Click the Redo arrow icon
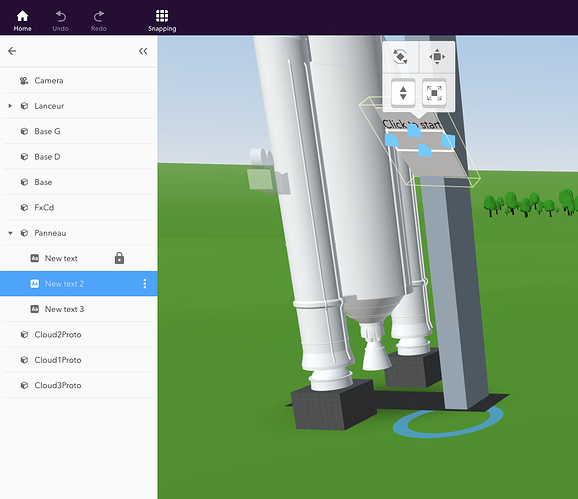 (98, 16)
